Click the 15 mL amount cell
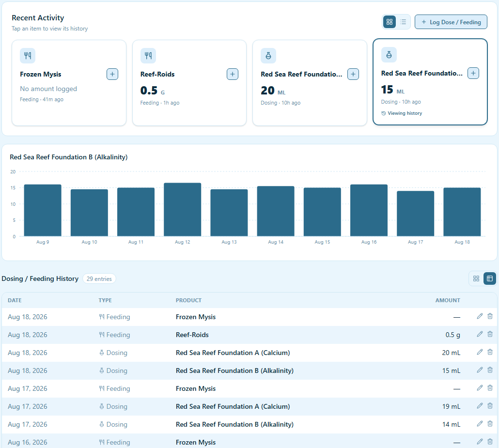The height and width of the screenshot is (448, 499). coord(451,371)
